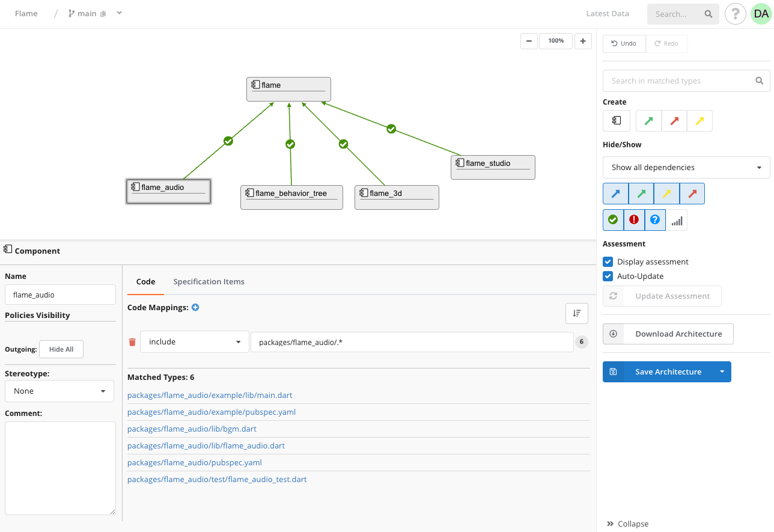
Task: Toggle the signal bars weight display
Action: tap(677, 220)
